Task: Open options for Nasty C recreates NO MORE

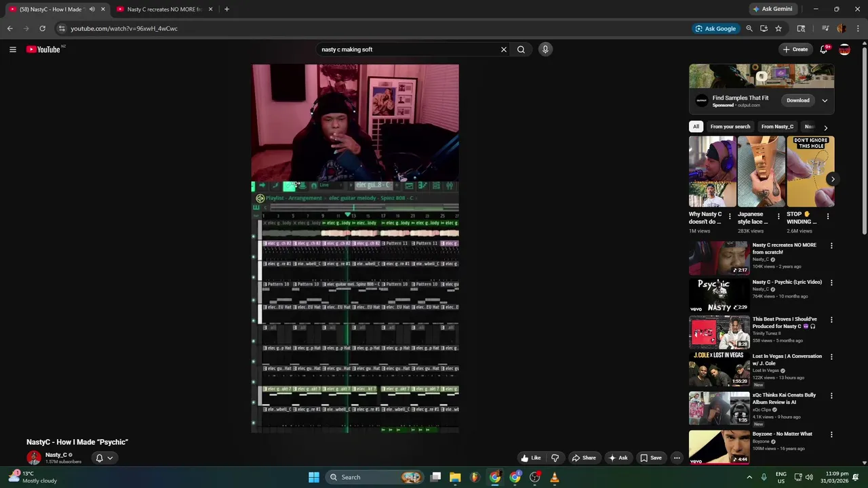Action: coord(831,245)
